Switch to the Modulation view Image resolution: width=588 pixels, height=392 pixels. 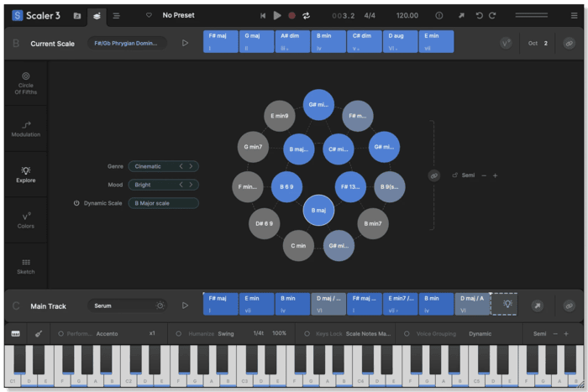(26, 128)
